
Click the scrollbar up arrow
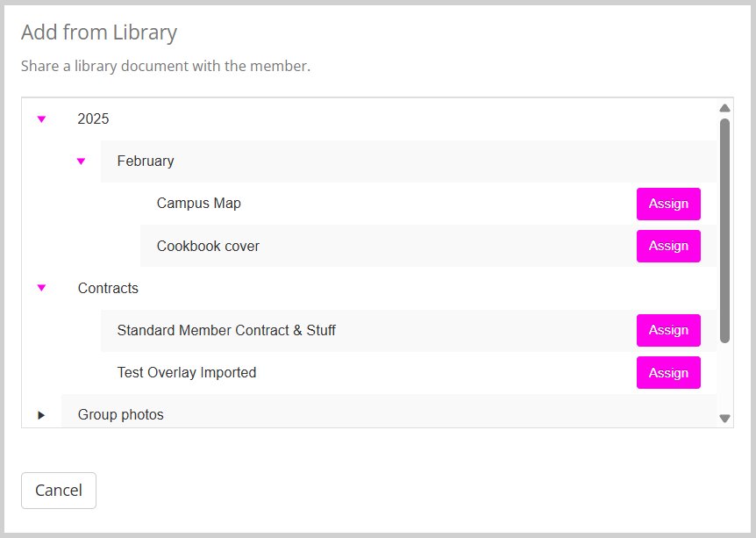coord(724,108)
